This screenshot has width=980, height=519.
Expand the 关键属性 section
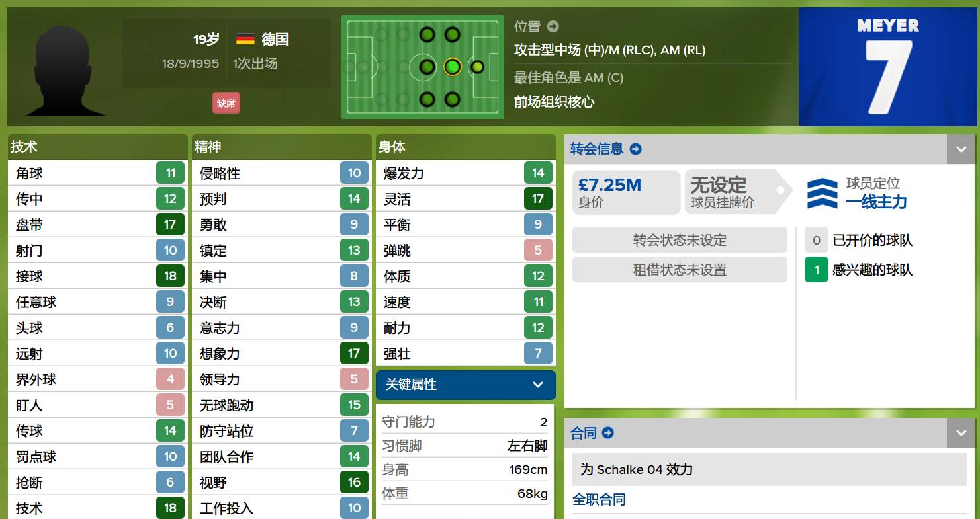point(465,385)
